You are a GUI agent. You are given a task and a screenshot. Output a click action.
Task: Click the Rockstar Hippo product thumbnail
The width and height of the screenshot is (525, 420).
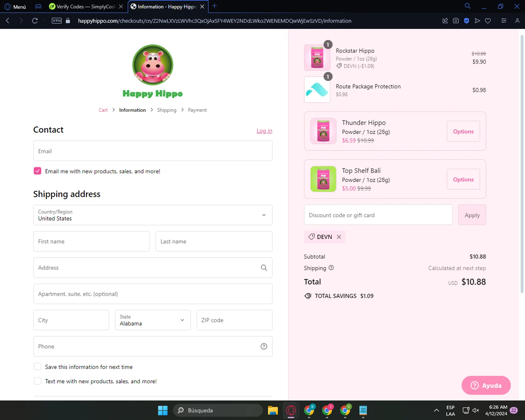click(317, 58)
